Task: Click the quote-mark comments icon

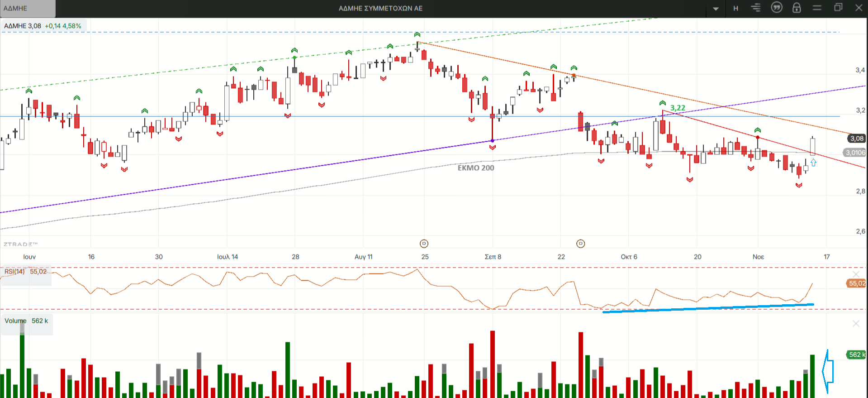Action: [776, 8]
